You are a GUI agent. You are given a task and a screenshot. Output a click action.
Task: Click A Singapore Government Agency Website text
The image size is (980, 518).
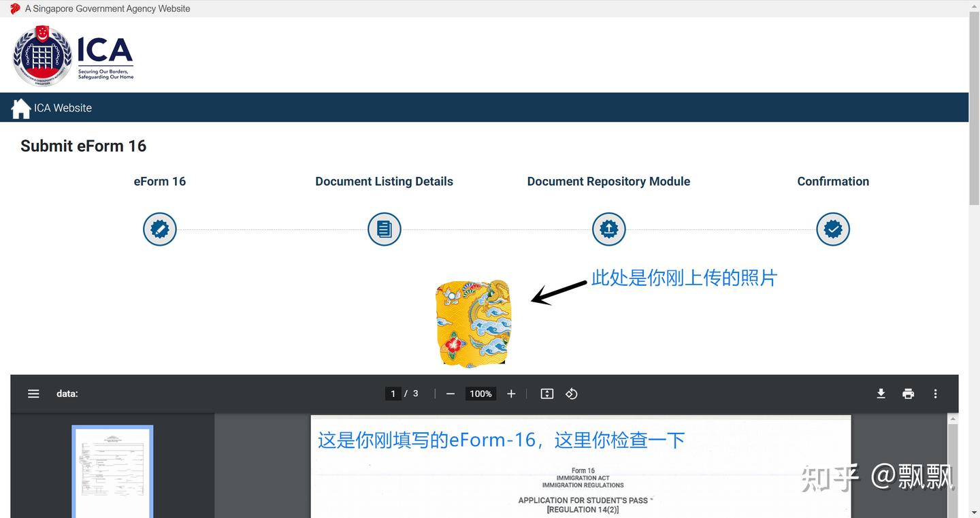(108, 8)
